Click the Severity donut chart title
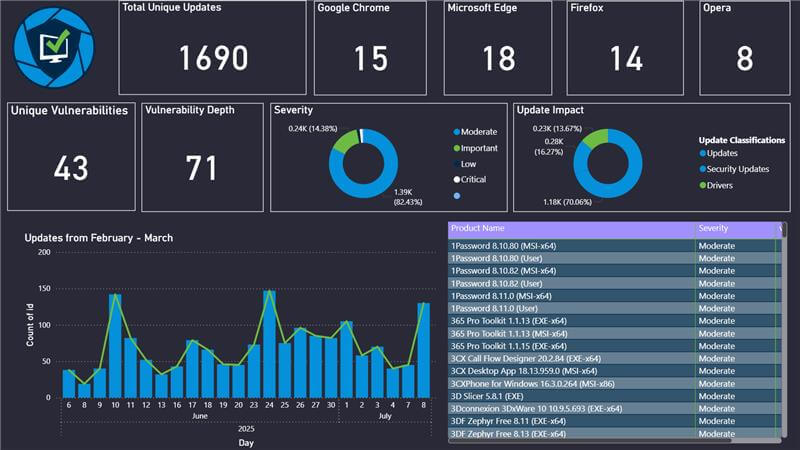 (x=293, y=110)
